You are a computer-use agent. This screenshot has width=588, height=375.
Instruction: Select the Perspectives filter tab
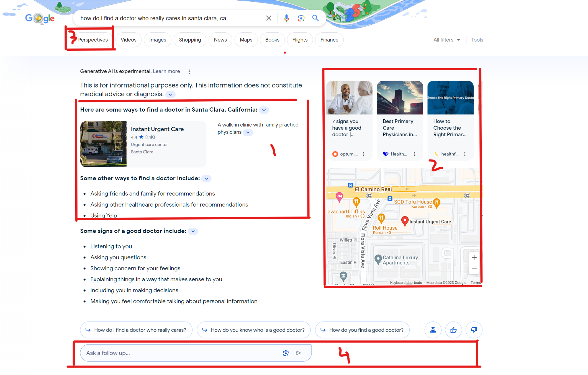(93, 40)
